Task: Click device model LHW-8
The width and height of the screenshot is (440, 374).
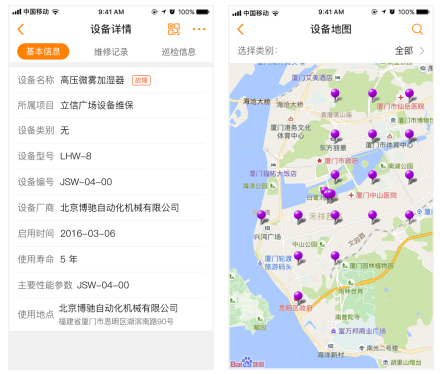Action: tap(76, 156)
